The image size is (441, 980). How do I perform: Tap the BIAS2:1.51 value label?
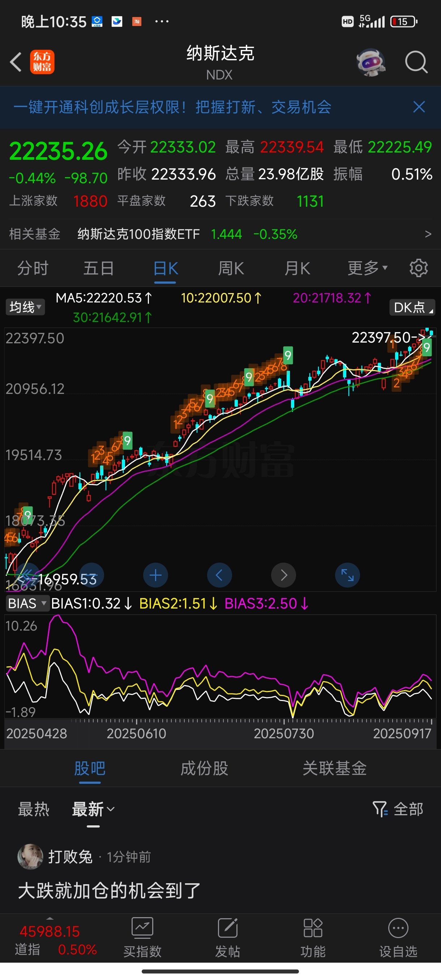click(179, 603)
